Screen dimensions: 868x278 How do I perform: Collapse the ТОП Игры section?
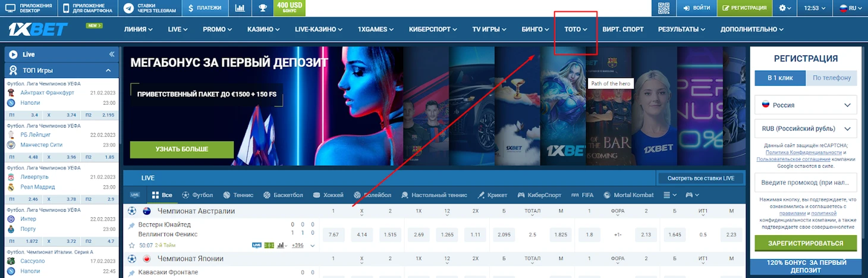click(x=108, y=70)
